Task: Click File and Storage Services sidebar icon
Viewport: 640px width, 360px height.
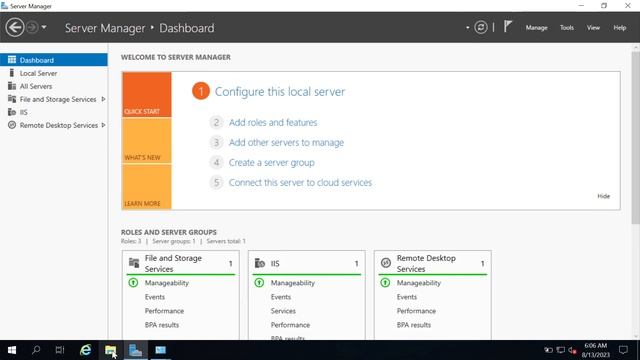Action: pos(12,99)
